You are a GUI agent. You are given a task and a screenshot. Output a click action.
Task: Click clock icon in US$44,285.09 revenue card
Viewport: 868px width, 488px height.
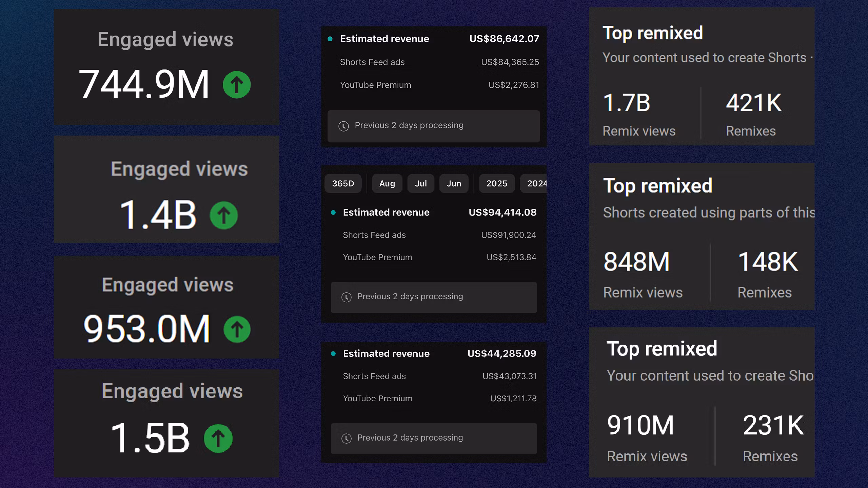point(346,439)
